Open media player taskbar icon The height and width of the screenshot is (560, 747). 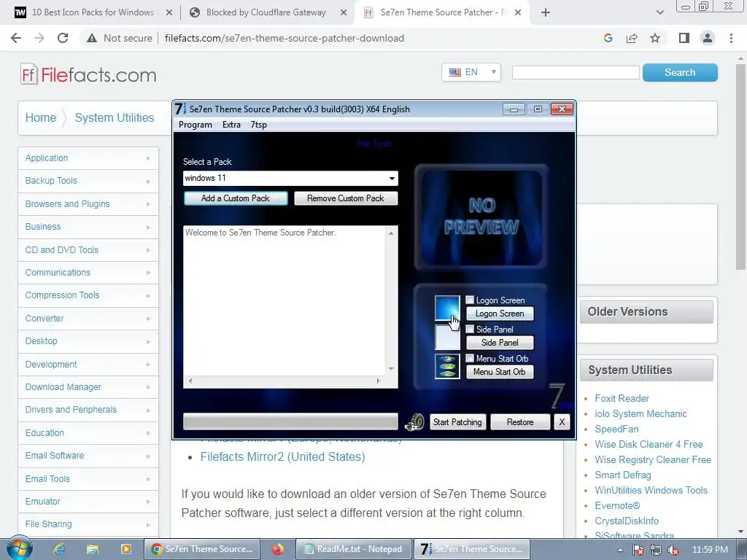pyautogui.click(x=125, y=549)
